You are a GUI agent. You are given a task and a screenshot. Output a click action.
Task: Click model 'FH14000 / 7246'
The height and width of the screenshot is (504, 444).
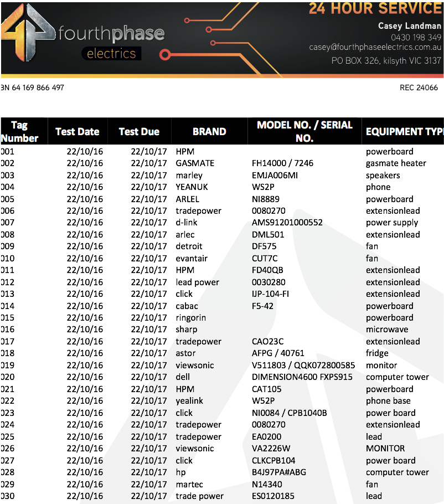tap(282, 163)
